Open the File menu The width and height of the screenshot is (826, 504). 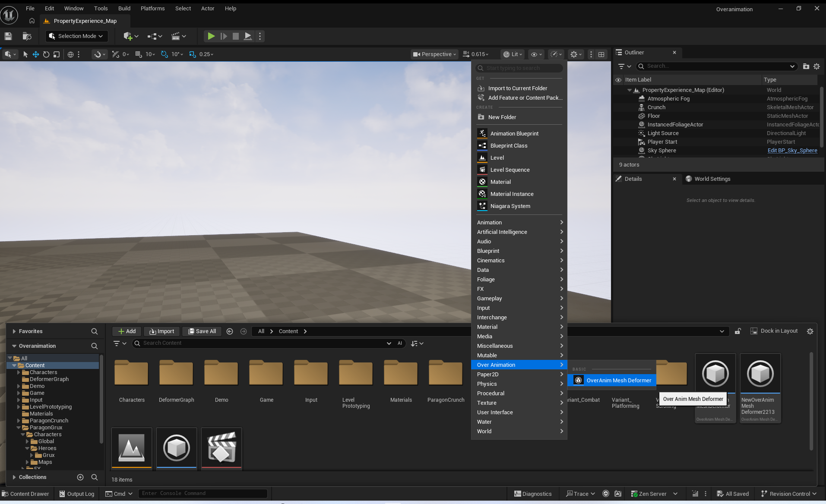(30, 9)
